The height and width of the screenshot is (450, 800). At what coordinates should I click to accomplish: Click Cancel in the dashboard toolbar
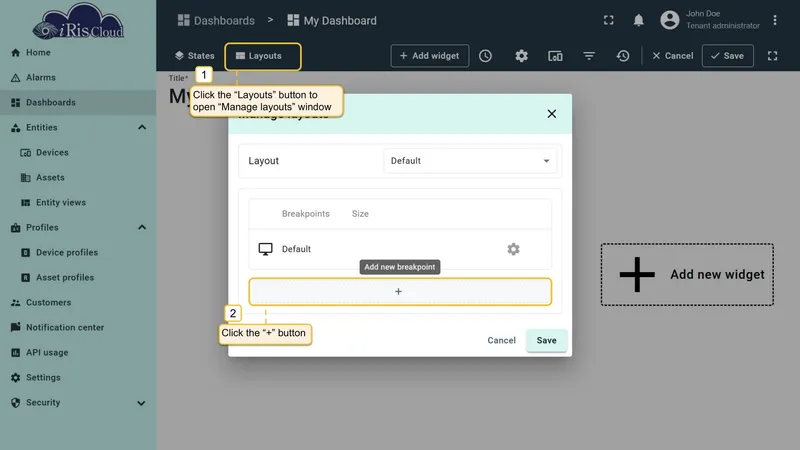(x=672, y=56)
